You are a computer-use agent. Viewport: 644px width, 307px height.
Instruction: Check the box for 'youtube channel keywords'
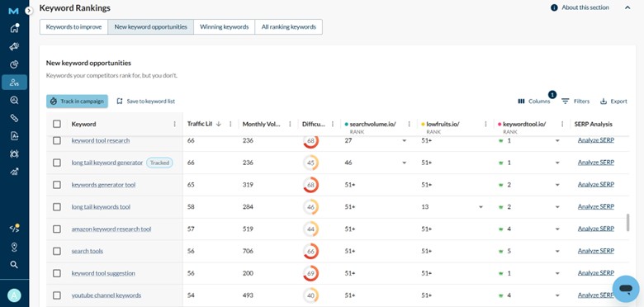[x=57, y=295]
